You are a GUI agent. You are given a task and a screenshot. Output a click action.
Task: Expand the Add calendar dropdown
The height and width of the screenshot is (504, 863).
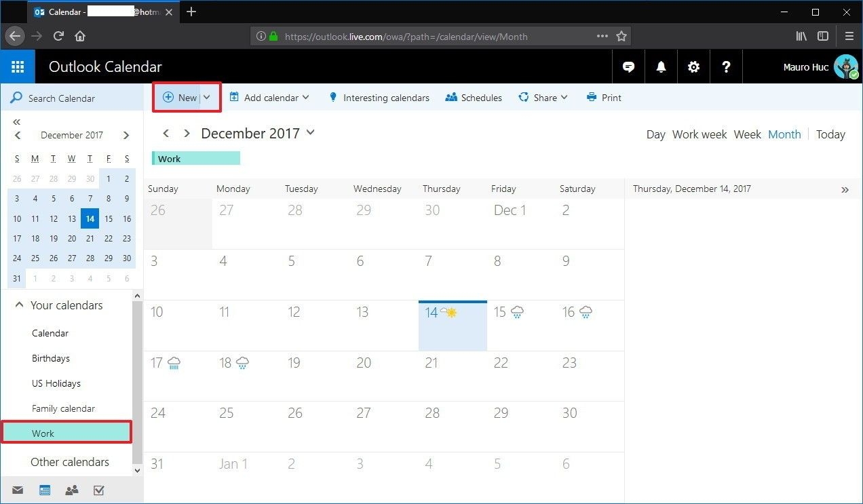[306, 98]
